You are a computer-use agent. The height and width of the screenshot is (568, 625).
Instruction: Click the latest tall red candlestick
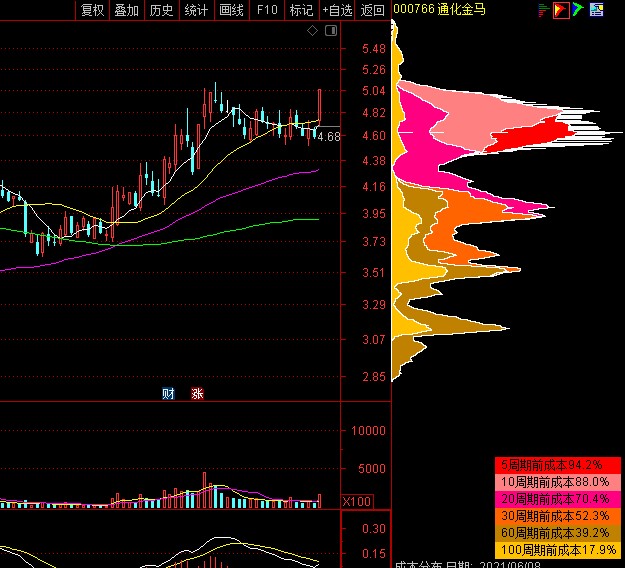[319, 105]
